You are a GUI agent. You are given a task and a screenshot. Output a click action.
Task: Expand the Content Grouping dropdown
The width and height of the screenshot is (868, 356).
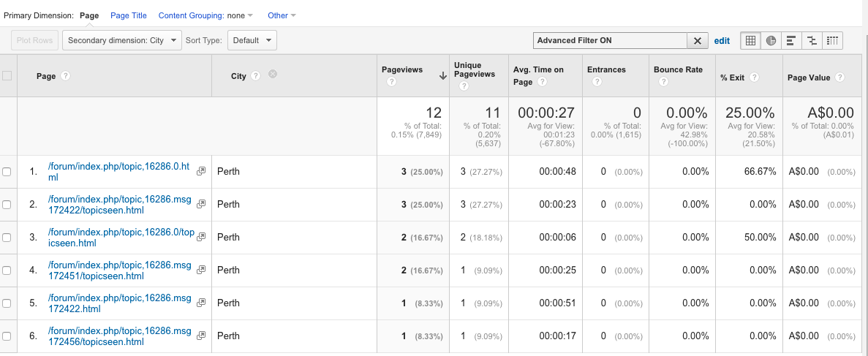tap(205, 15)
